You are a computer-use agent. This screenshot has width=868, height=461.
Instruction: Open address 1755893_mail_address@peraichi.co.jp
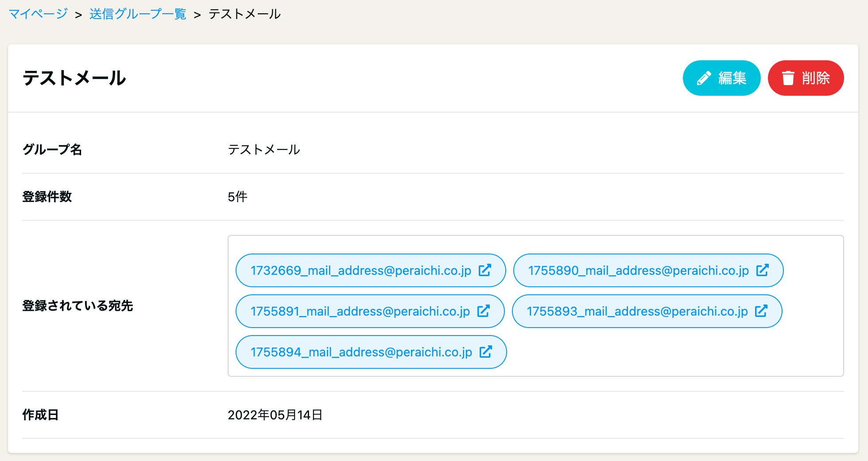[x=647, y=311]
